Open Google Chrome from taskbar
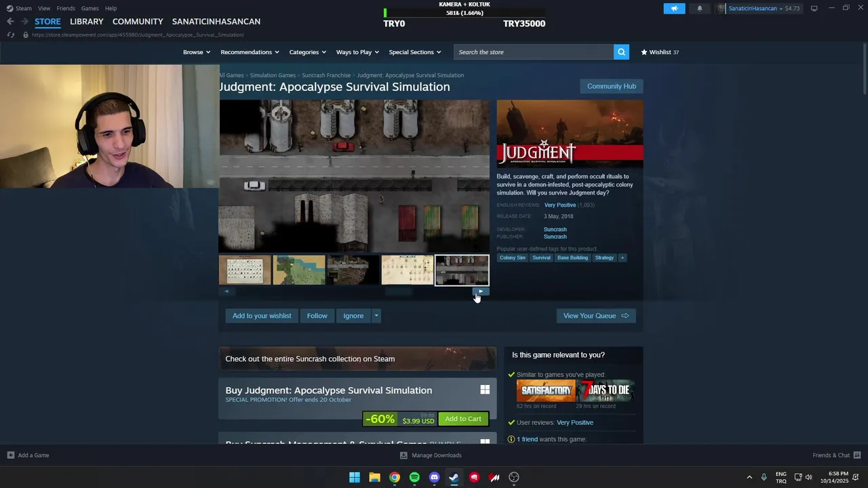This screenshot has height=488, width=868. (x=395, y=477)
